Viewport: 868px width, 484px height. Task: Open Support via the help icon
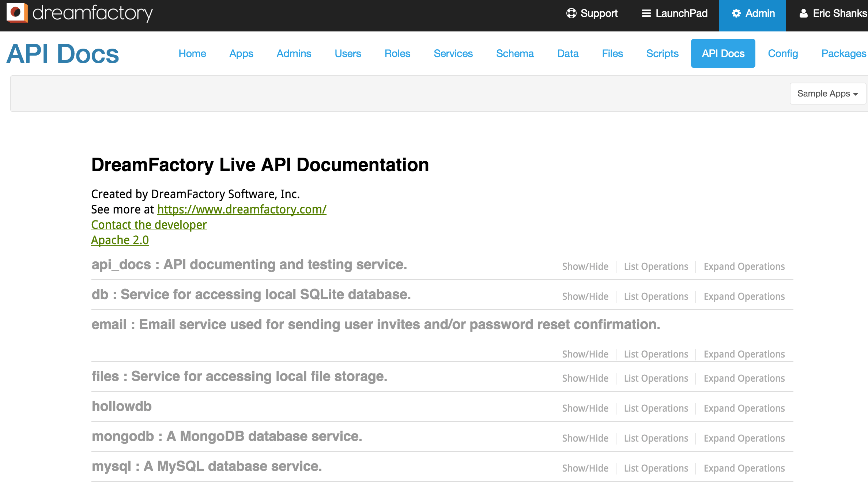pyautogui.click(x=571, y=13)
